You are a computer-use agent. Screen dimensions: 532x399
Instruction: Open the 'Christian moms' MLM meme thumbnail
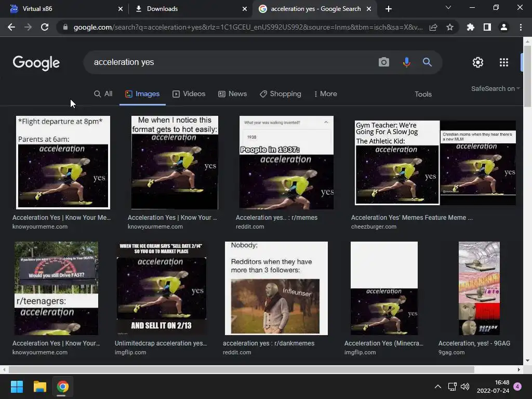[x=478, y=163]
